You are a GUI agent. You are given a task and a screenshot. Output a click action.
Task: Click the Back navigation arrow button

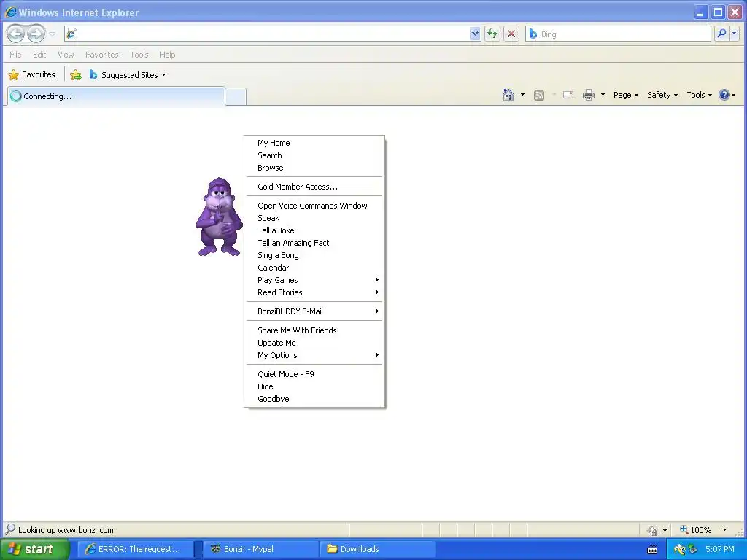[x=16, y=34]
